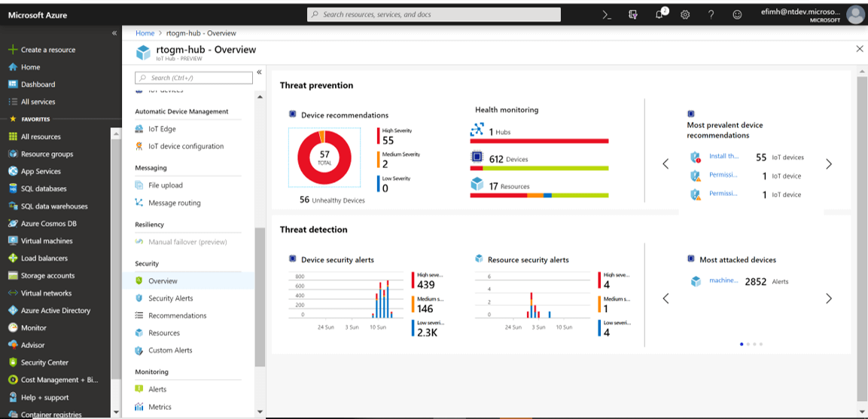Viewport: 868px width, 419px height.
Task: Open directory and subscription filter icon
Action: click(x=633, y=14)
